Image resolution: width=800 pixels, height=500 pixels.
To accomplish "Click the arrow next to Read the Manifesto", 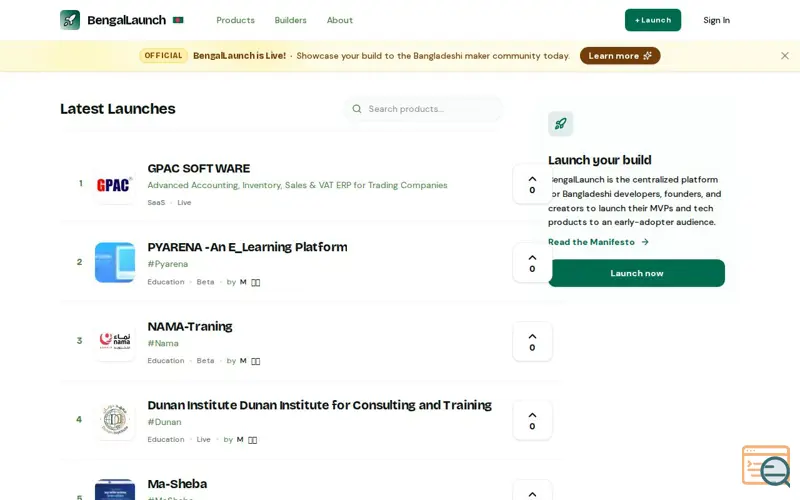I will pos(645,242).
